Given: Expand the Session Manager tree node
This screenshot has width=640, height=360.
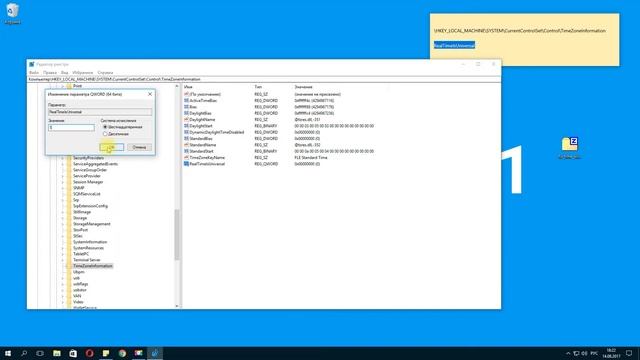Looking at the screenshot, I should click(62, 182).
